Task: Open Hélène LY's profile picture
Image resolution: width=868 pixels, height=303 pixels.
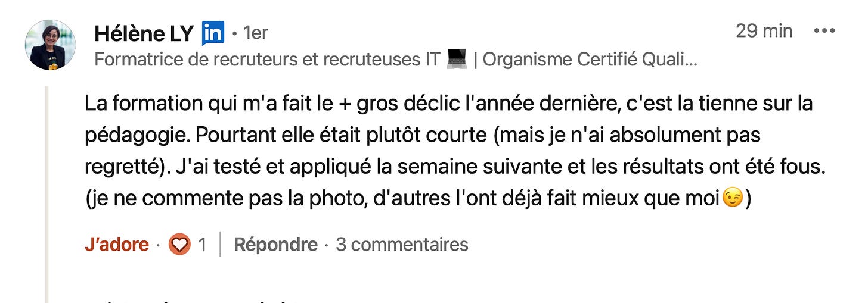Action: click(50, 45)
